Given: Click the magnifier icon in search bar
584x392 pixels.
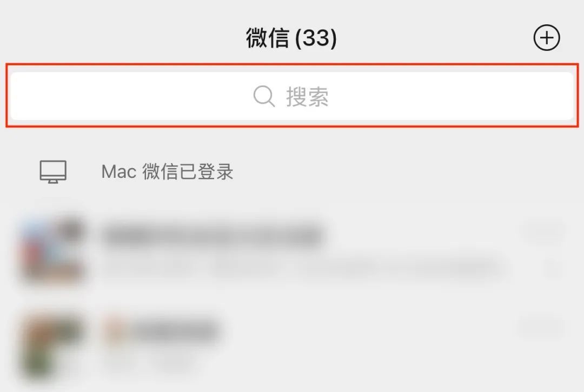Looking at the screenshot, I should point(264,96).
